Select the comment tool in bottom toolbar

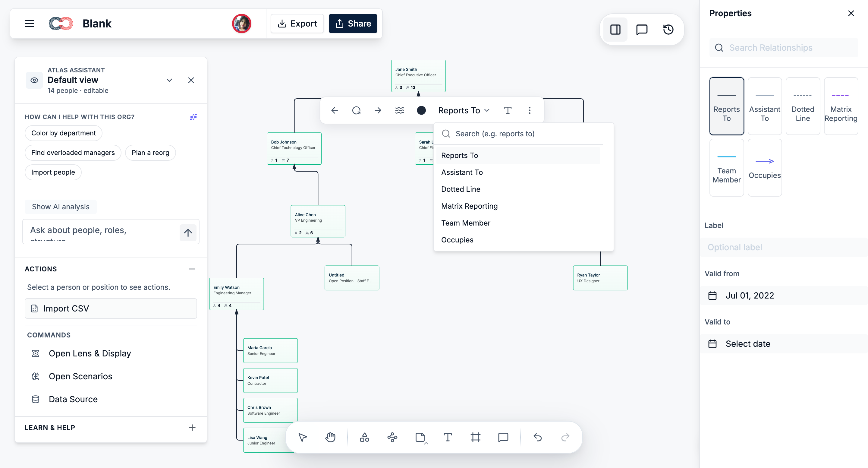[503, 437]
